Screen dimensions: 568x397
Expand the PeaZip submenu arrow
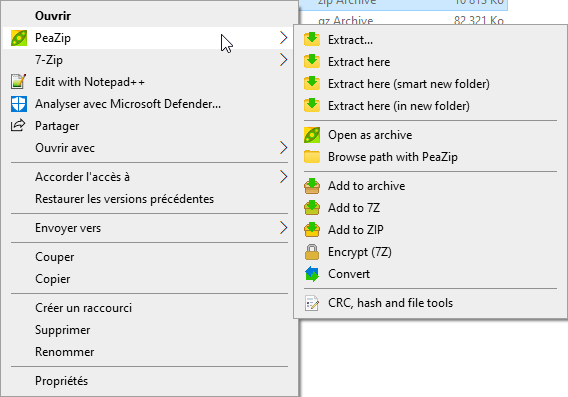(x=284, y=38)
